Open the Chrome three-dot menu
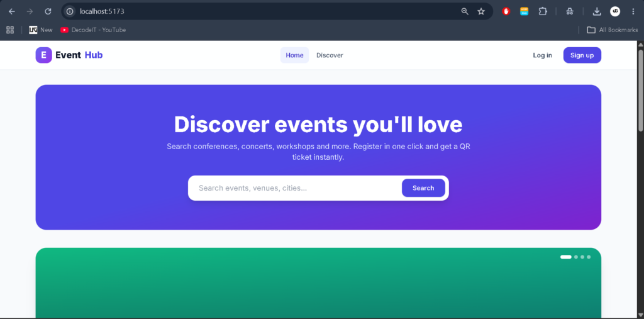The height and width of the screenshot is (319, 644). [x=633, y=11]
